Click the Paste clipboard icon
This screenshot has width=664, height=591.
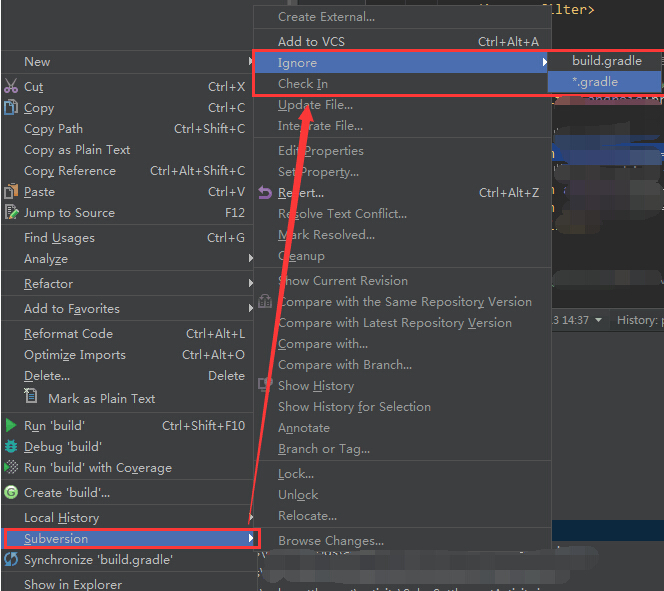point(11,191)
